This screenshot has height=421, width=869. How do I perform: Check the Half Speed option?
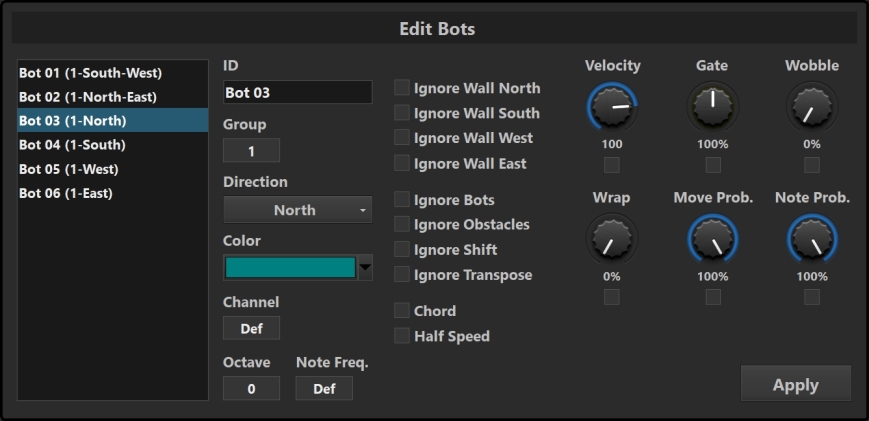tap(402, 336)
